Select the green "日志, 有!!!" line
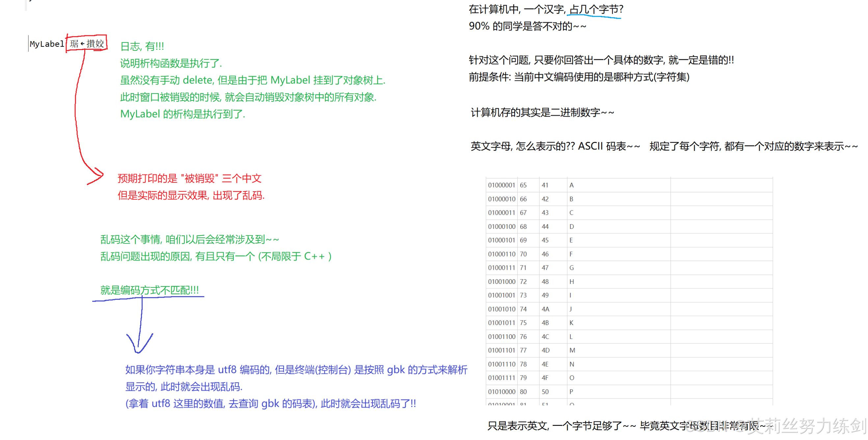868x440 pixels. tap(142, 46)
